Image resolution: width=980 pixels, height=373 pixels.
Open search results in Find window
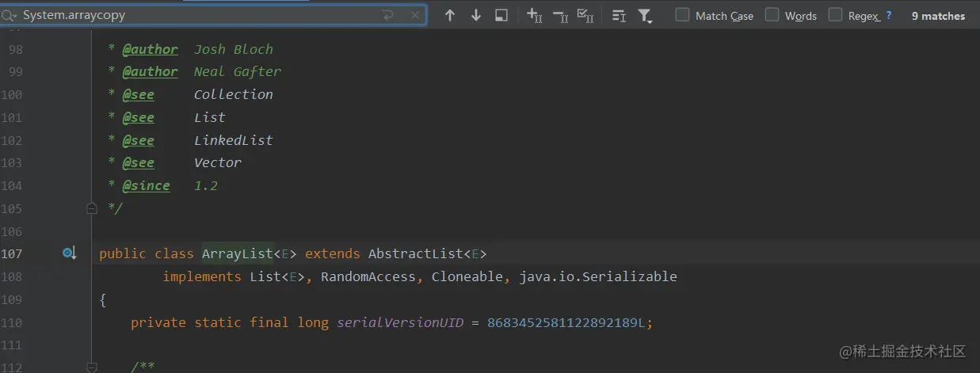pos(501,15)
